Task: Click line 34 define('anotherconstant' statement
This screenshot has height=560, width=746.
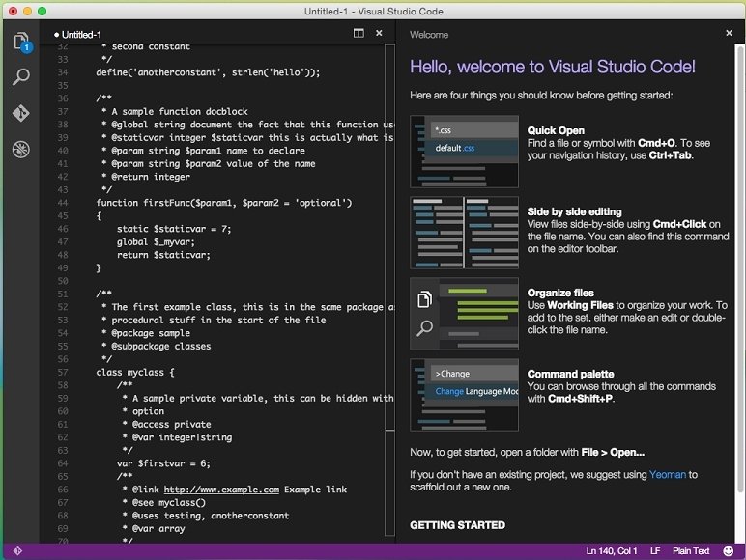Action: click(208, 72)
